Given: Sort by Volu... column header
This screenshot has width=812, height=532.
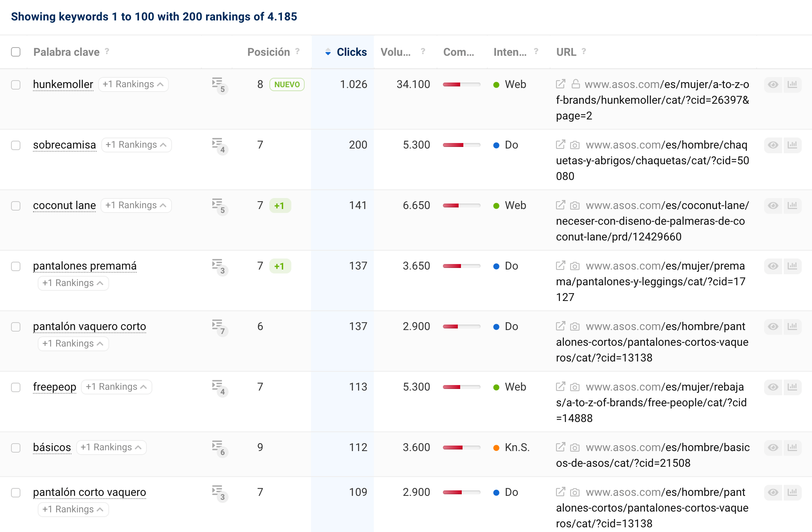Looking at the screenshot, I should [x=395, y=52].
